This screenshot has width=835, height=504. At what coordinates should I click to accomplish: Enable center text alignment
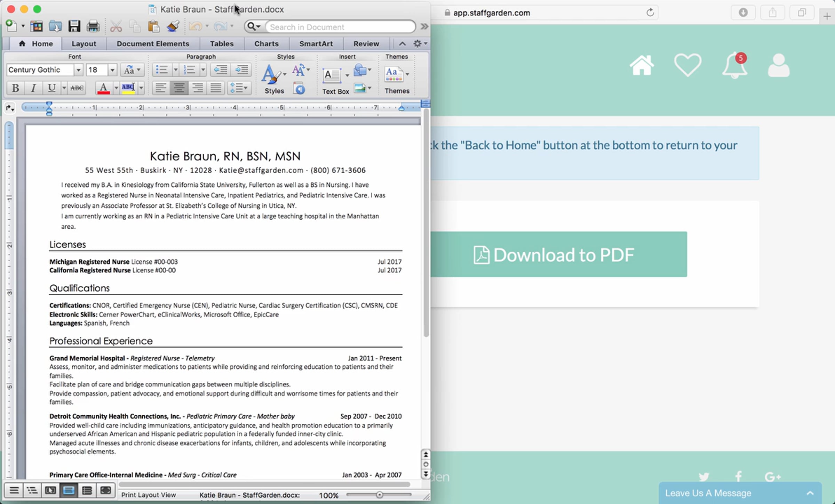coord(179,88)
